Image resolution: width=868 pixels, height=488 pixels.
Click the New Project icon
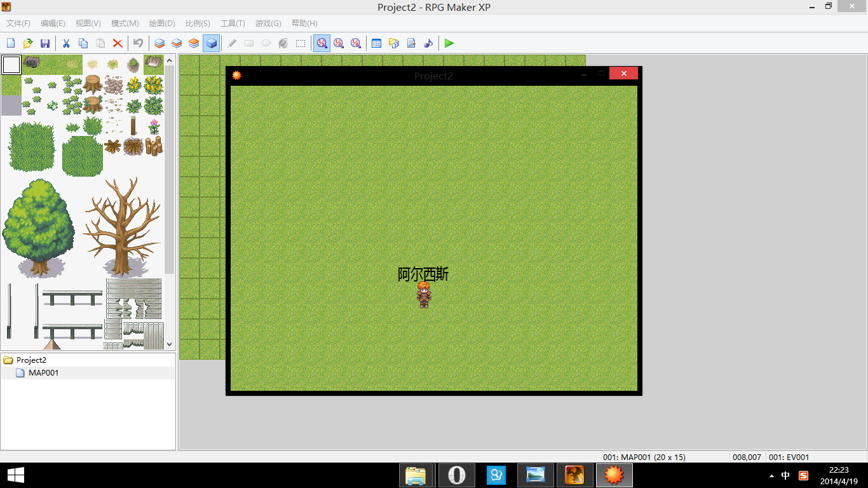click(11, 43)
